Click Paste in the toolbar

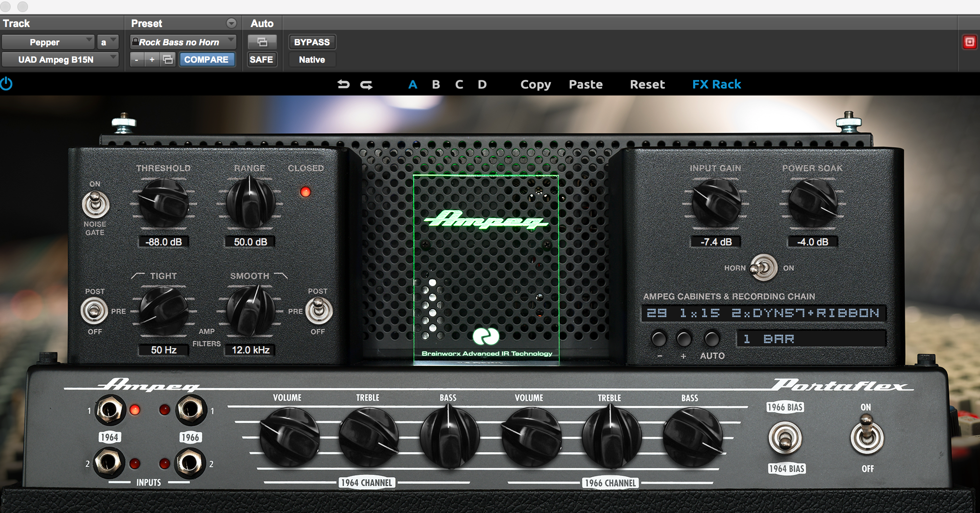[x=585, y=84]
